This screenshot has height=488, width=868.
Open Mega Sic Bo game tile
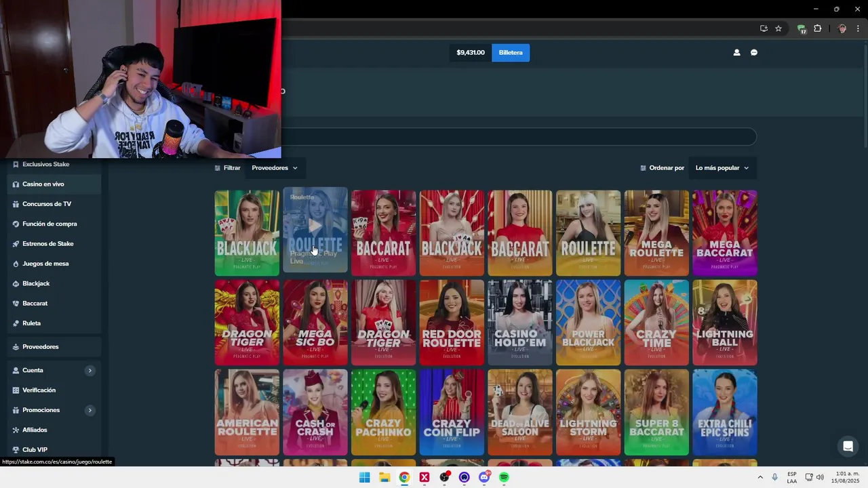(x=315, y=323)
